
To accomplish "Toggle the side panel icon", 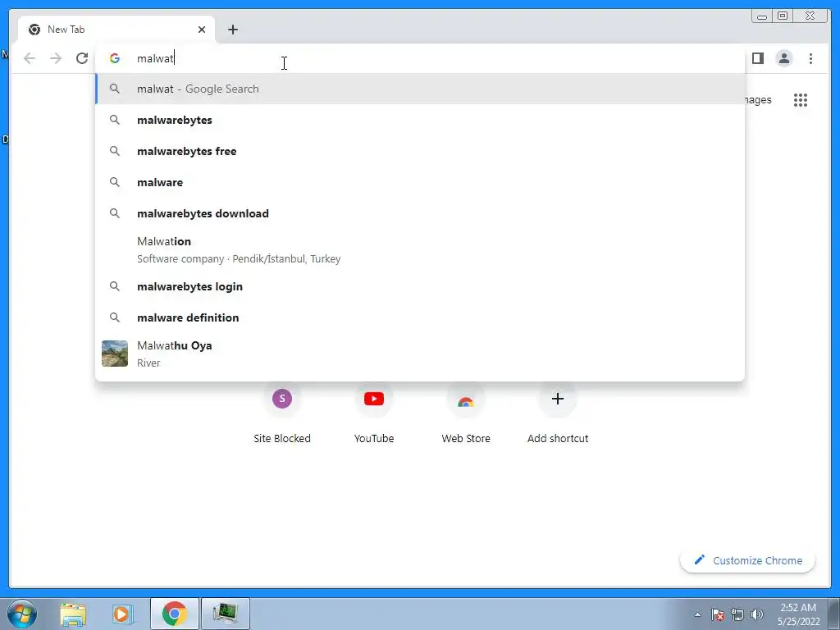I will tap(757, 58).
